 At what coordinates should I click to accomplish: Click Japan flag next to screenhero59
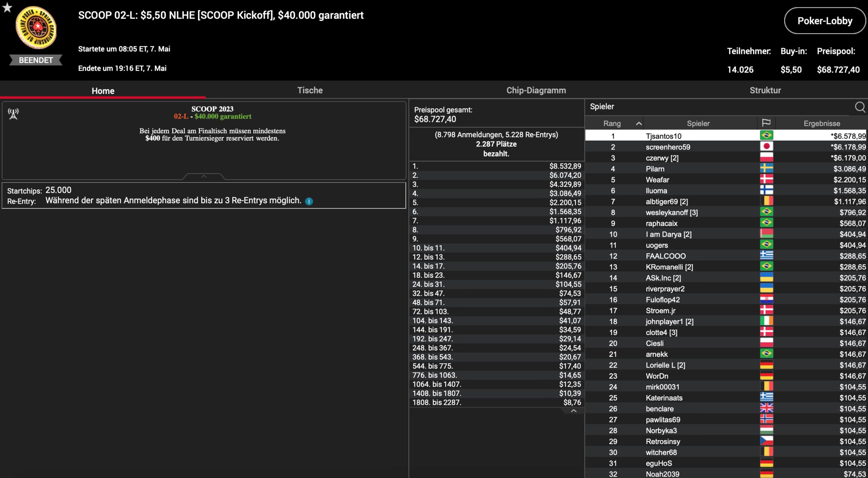(766, 146)
